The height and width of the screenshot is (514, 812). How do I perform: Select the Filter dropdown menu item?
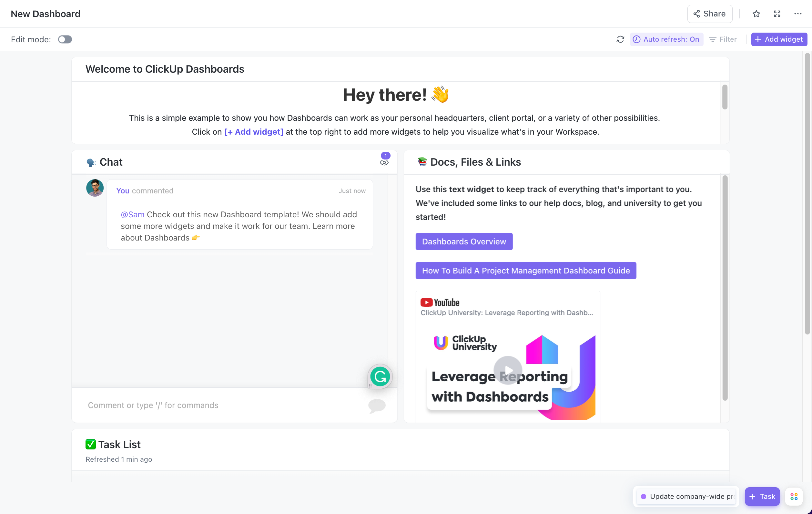pyautogui.click(x=723, y=38)
